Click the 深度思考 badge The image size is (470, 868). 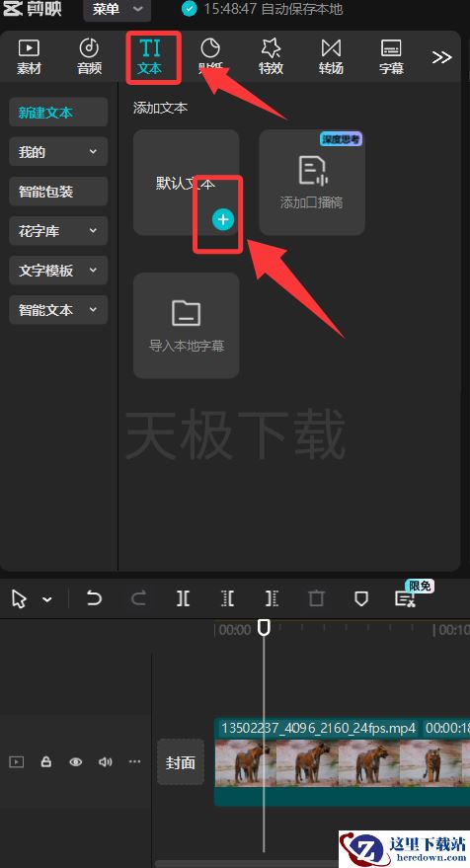(x=341, y=139)
